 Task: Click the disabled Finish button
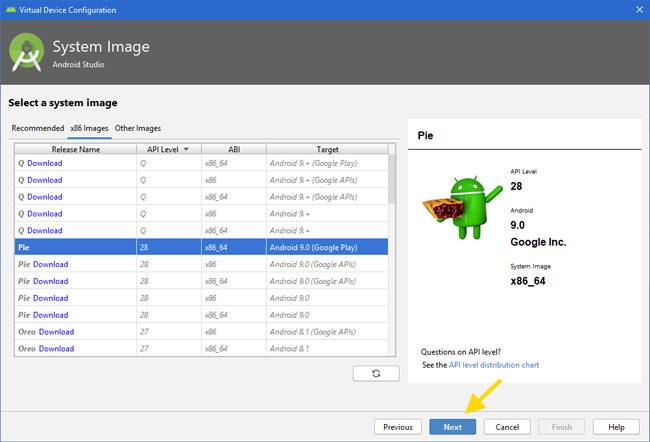(x=562, y=427)
